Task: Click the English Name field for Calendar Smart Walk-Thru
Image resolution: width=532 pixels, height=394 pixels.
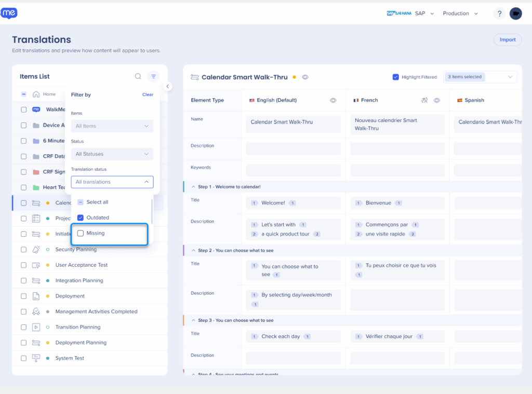Action: click(x=293, y=123)
